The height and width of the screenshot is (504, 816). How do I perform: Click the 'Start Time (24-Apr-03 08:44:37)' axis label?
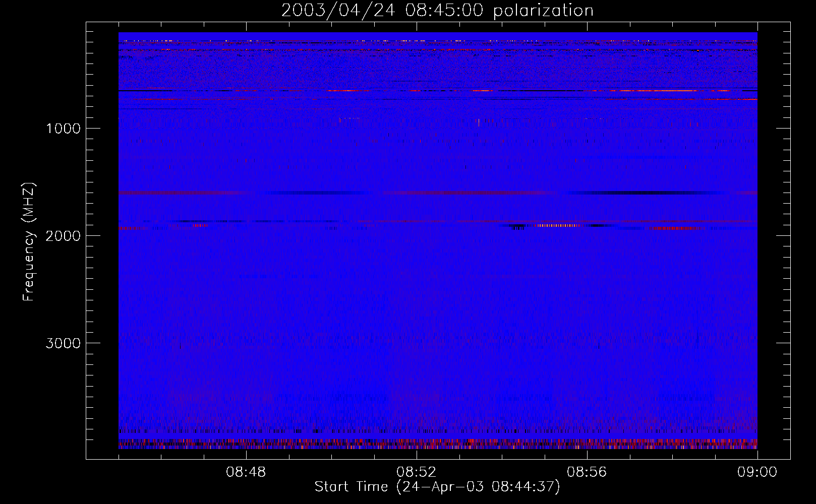point(437,486)
